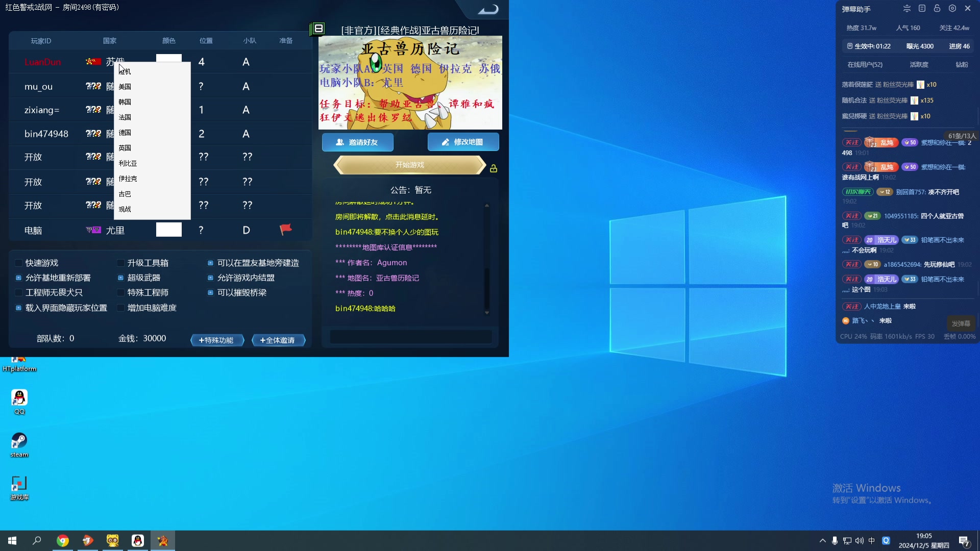
Task: Switch to the 活跃度 tab in the 弹幕助手 window
Action: click(x=919, y=65)
